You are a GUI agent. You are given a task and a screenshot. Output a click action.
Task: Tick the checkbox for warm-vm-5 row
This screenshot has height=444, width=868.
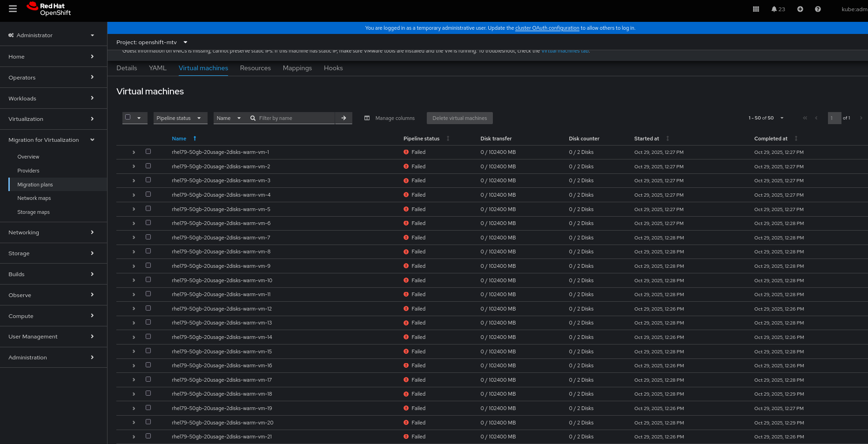[x=148, y=209]
